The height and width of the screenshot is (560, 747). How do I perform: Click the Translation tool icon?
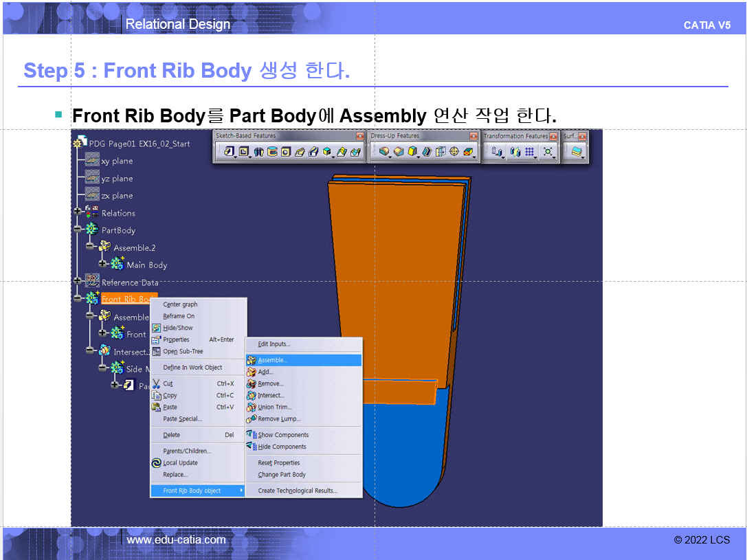[x=497, y=152]
